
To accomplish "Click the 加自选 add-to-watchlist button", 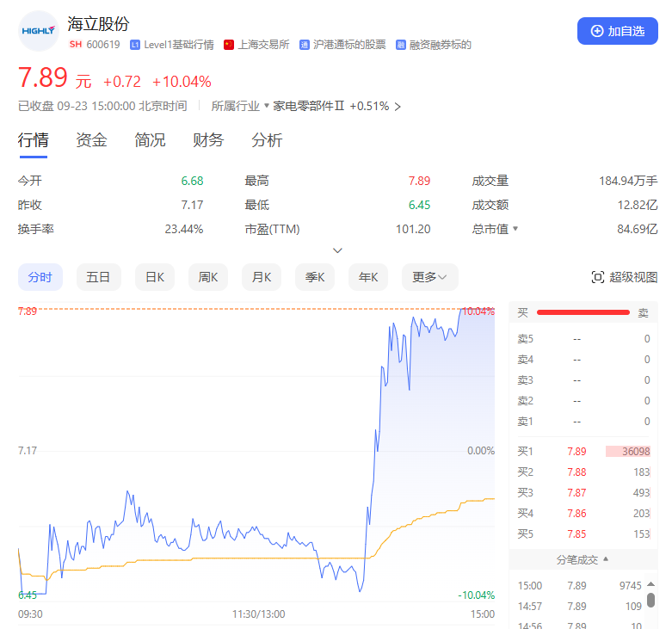I will pos(617,31).
